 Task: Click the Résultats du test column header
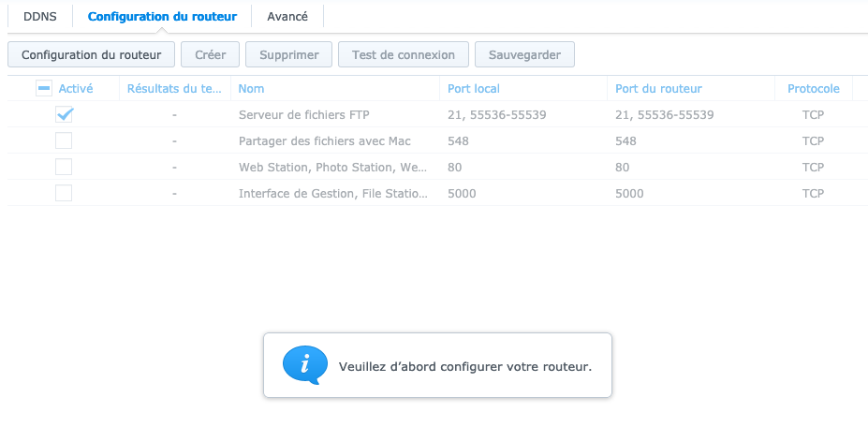174,88
